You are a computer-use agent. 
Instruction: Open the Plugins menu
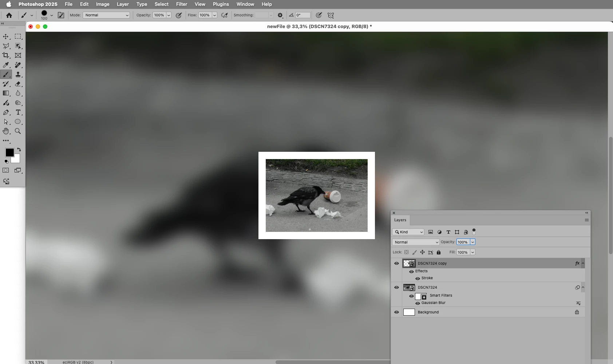coord(221,4)
